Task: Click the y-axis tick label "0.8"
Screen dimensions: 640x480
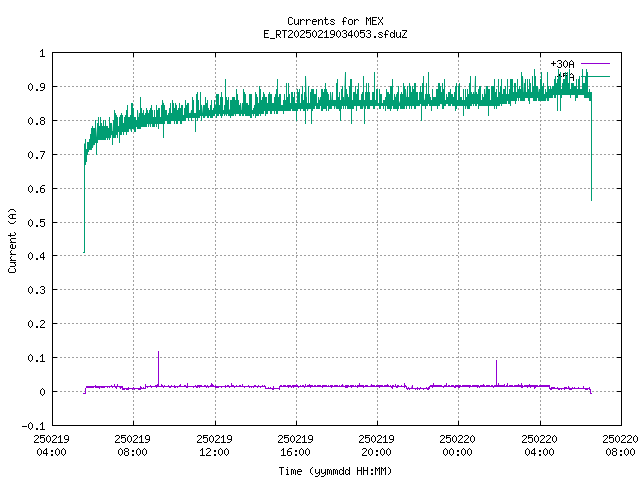Action: (x=36, y=121)
